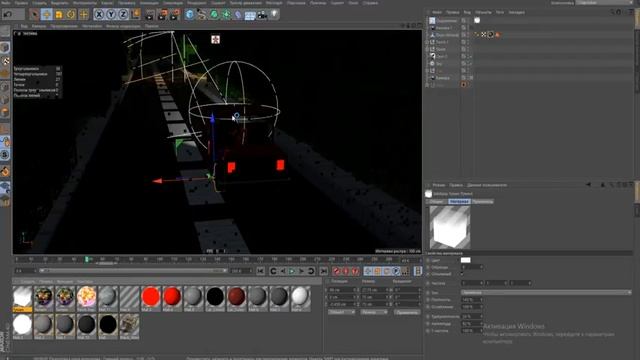The image size is (640, 360).
Task: Switch the coordinate system icon
Action: (136, 15)
